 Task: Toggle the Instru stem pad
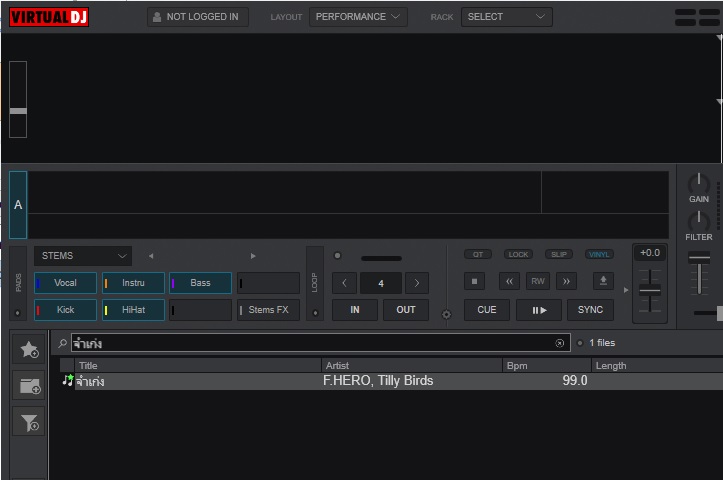[x=133, y=283]
